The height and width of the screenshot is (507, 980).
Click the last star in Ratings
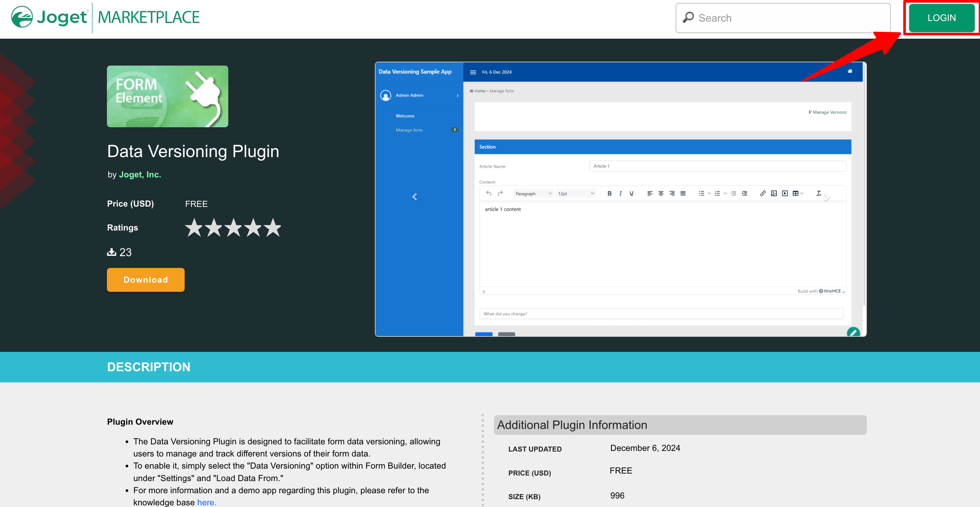[x=273, y=228]
